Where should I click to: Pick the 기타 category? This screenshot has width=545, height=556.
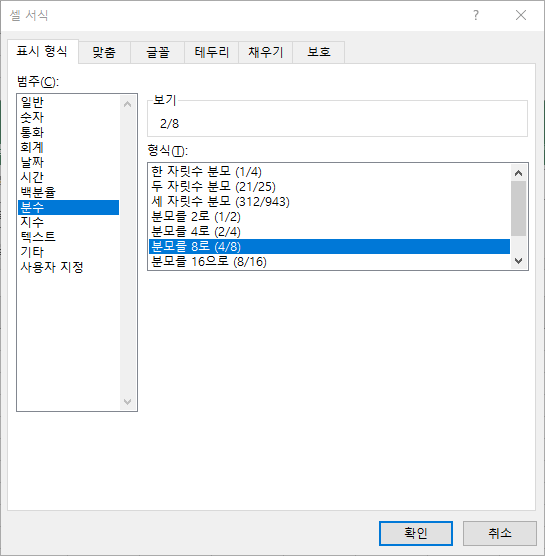pos(68,252)
